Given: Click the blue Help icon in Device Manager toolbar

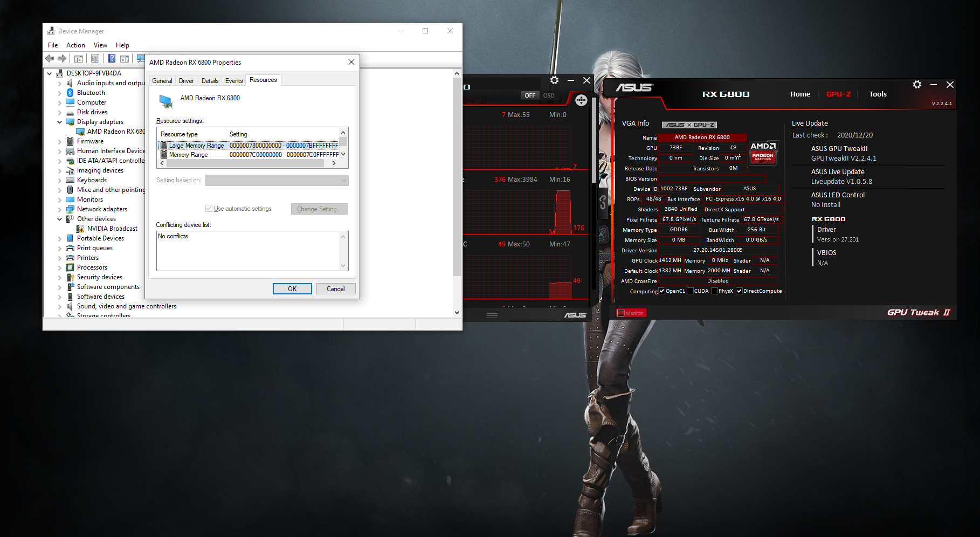Looking at the screenshot, I should click(112, 58).
